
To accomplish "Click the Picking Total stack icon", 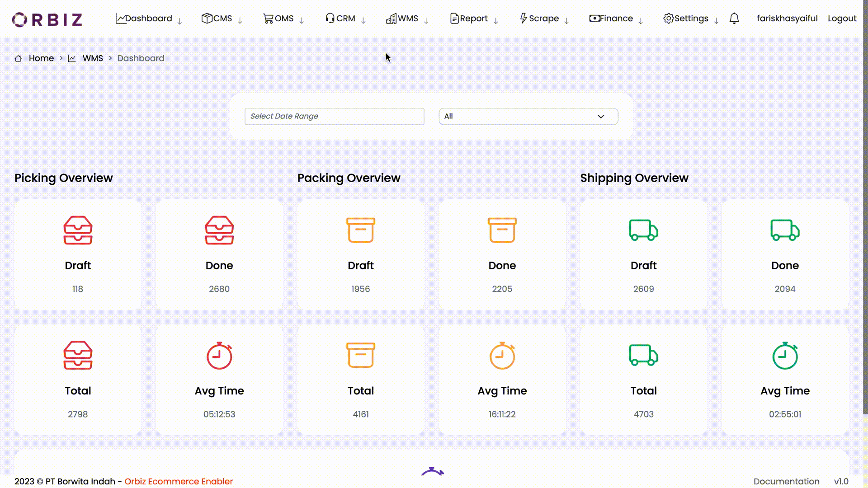I will coord(77,355).
